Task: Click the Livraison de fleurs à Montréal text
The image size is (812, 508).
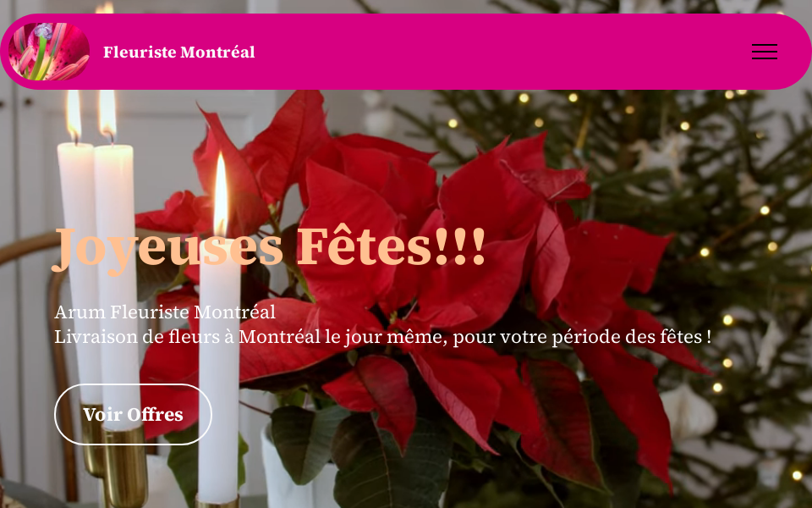Action: [x=188, y=337]
